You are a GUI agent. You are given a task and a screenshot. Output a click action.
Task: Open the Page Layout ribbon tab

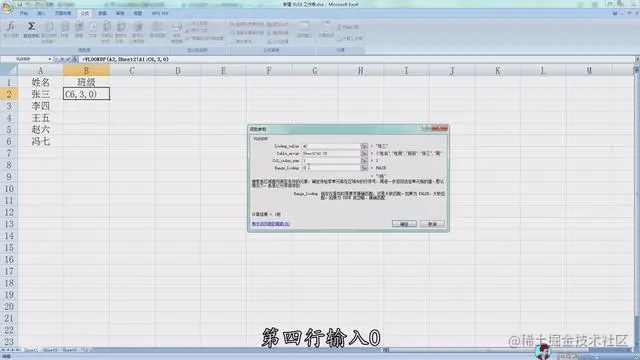pos(62,13)
